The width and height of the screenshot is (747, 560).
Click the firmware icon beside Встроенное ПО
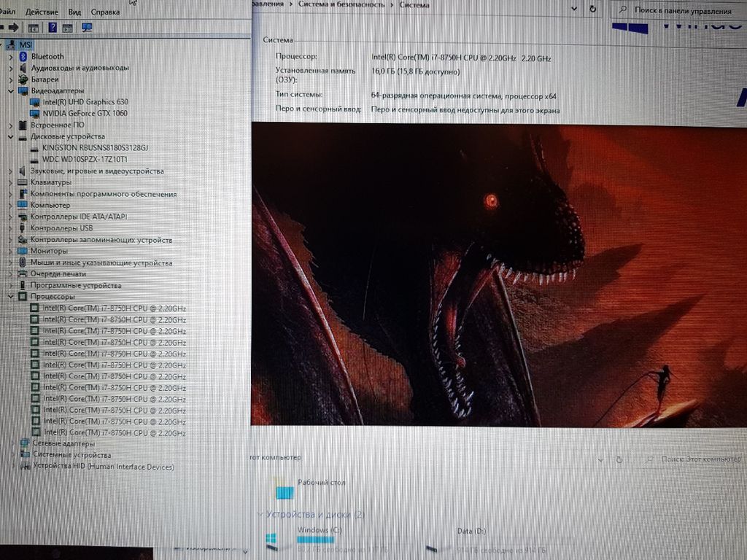(23, 125)
